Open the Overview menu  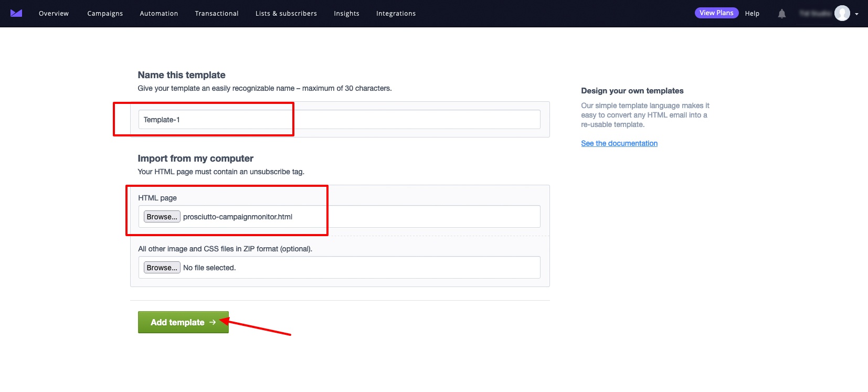point(54,14)
